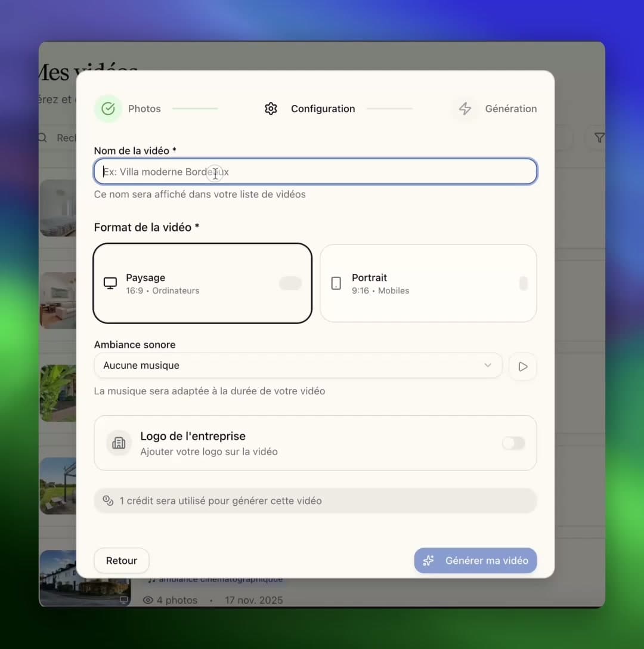Click the Retour button

point(121,561)
